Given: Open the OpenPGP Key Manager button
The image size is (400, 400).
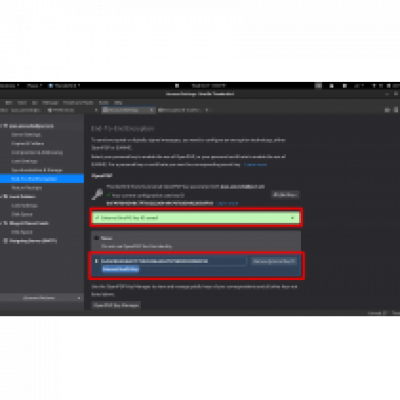Looking at the screenshot, I should [116, 305].
